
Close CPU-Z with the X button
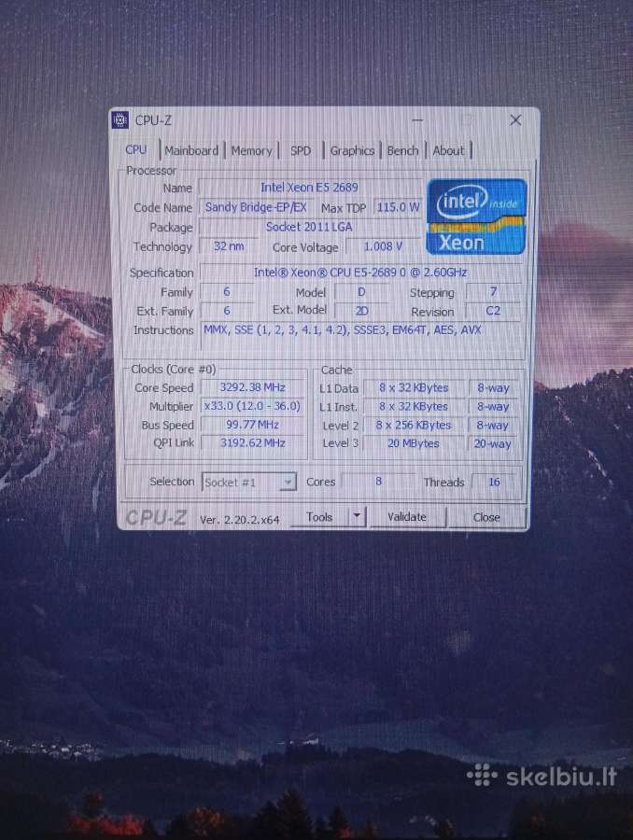coord(515,120)
